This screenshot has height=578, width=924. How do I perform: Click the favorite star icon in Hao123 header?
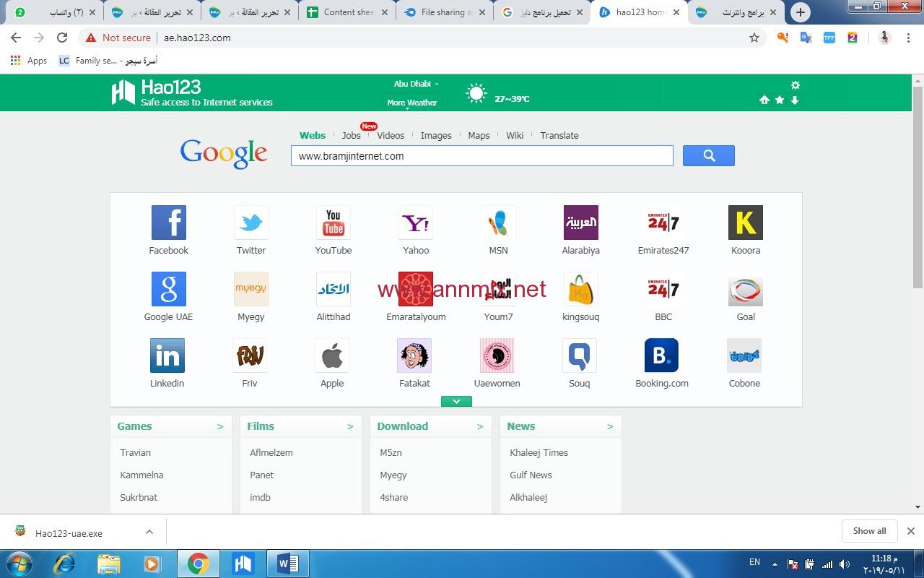[x=780, y=100]
